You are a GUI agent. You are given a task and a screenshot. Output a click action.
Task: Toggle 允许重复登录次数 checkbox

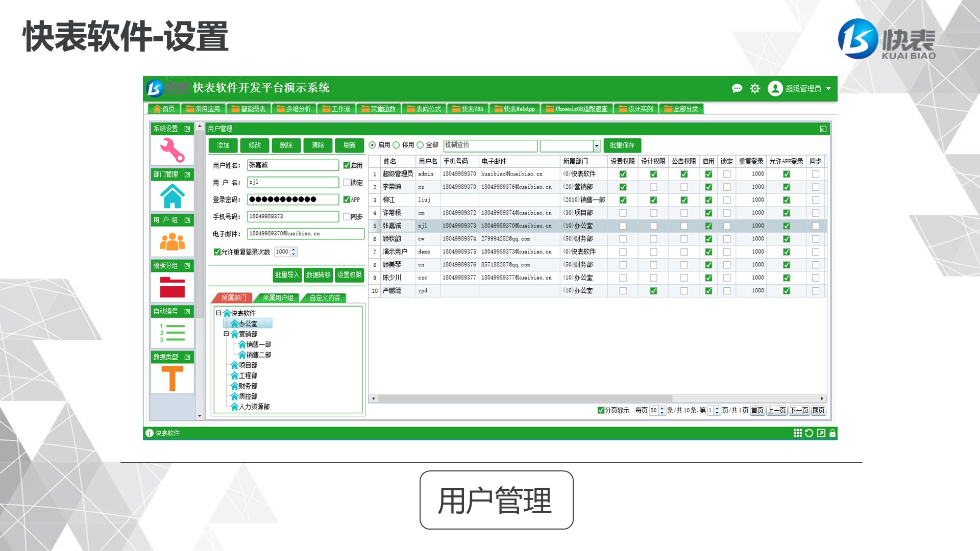pyautogui.click(x=217, y=252)
